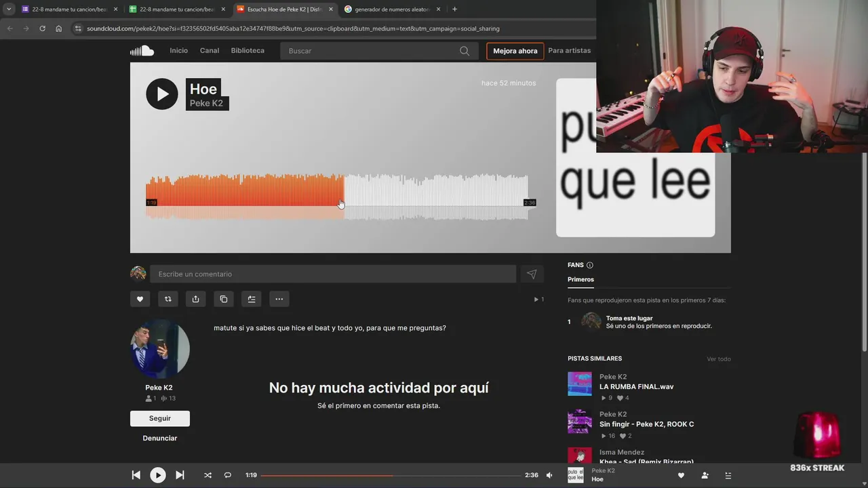This screenshot has height=488, width=868.
Task: Open a new browser tab
Action: [x=454, y=9]
